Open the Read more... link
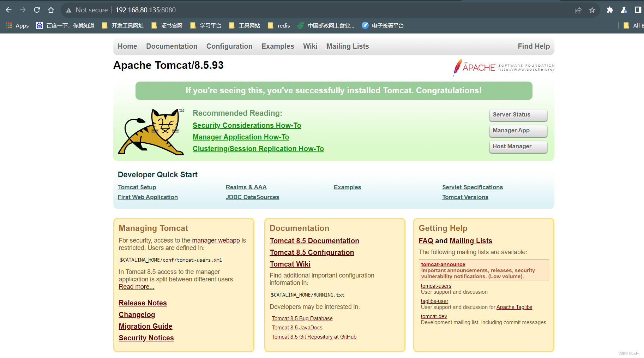 (x=137, y=287)
